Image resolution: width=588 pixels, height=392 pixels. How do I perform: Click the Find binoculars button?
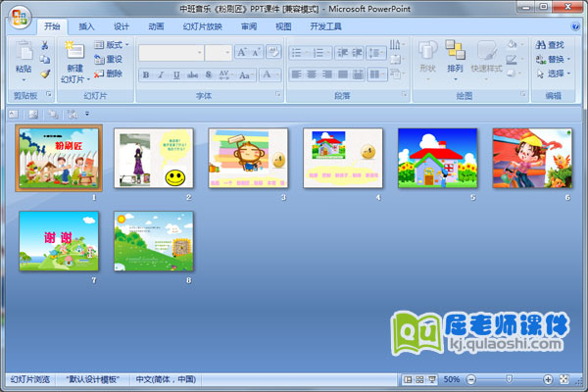pos(550,45)
